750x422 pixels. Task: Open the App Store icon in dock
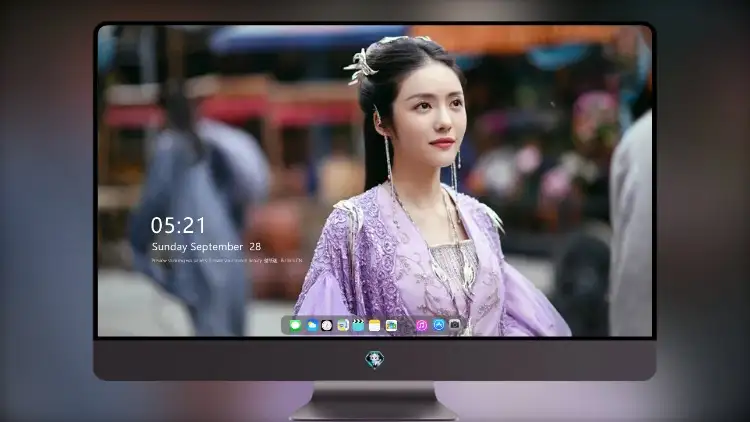439,325
